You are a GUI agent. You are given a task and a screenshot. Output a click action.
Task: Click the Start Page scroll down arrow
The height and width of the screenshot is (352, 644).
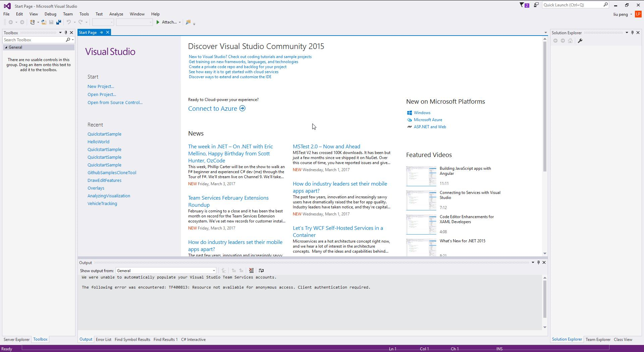(x=545, y=253)
